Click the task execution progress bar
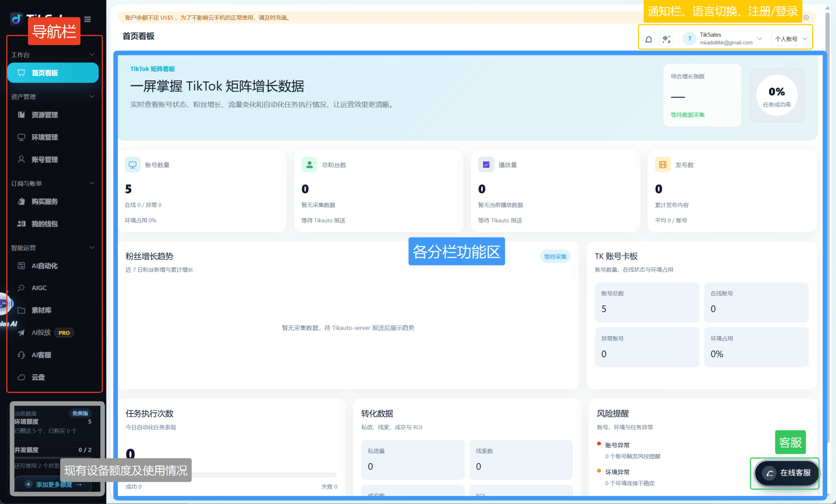The image size is (836, 504). [232, 475]
